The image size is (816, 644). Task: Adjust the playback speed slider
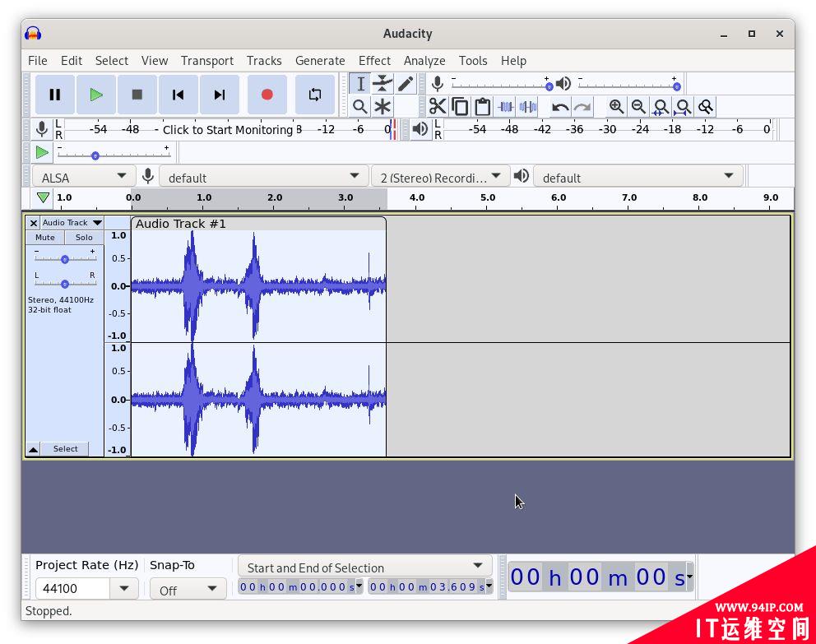coord(114,155)
